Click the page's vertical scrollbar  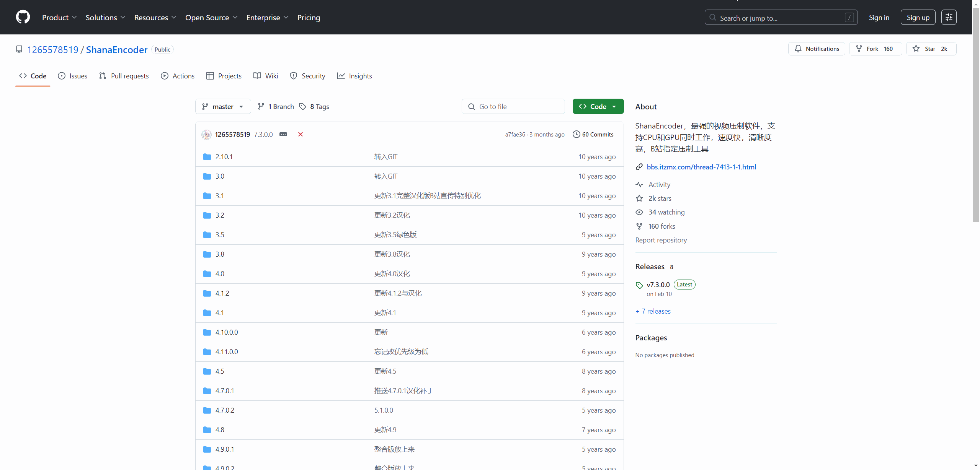[x=976, y=115]
